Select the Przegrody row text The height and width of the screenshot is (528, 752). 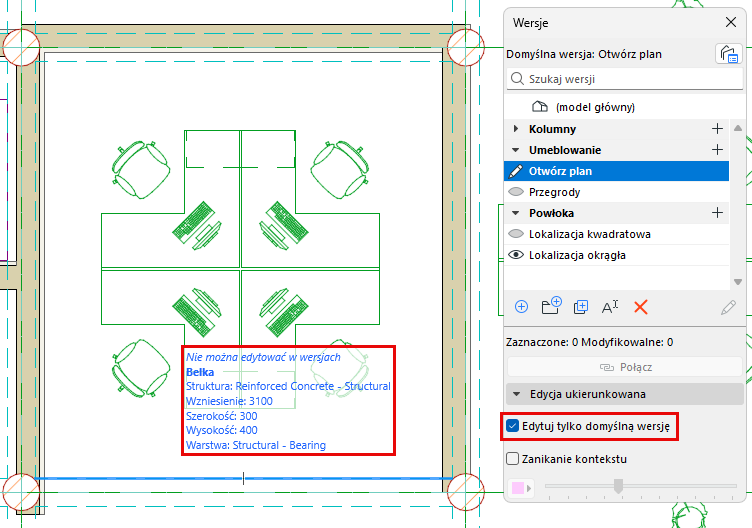(554, 192)
